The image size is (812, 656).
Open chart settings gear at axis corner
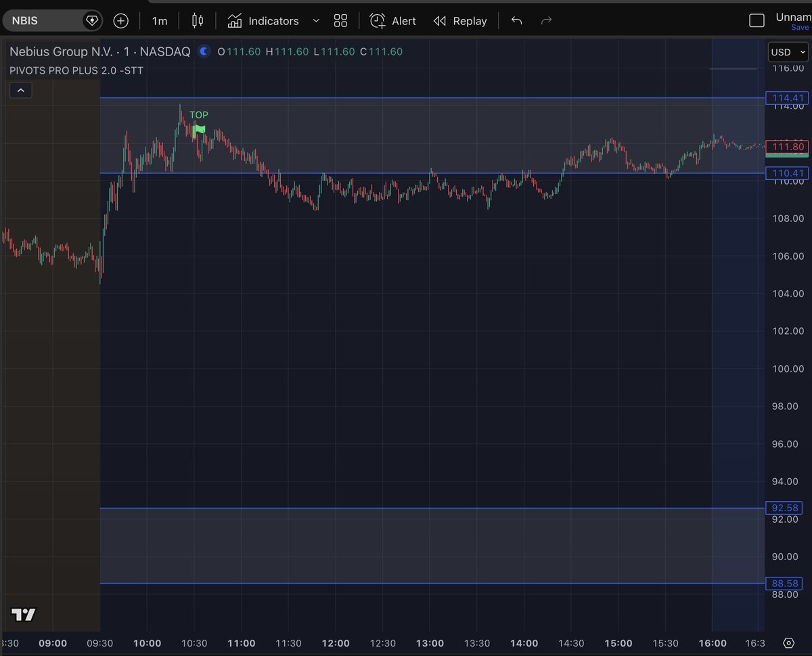[788, 642]
